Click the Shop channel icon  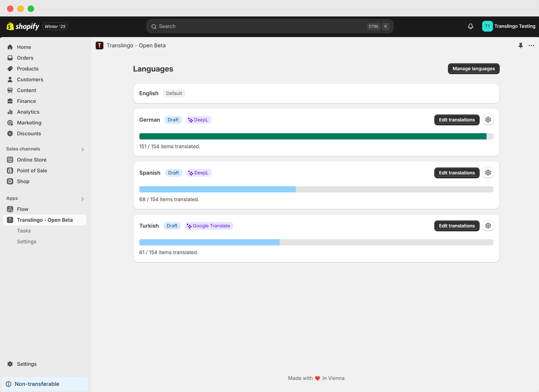(x=10, y=181)
